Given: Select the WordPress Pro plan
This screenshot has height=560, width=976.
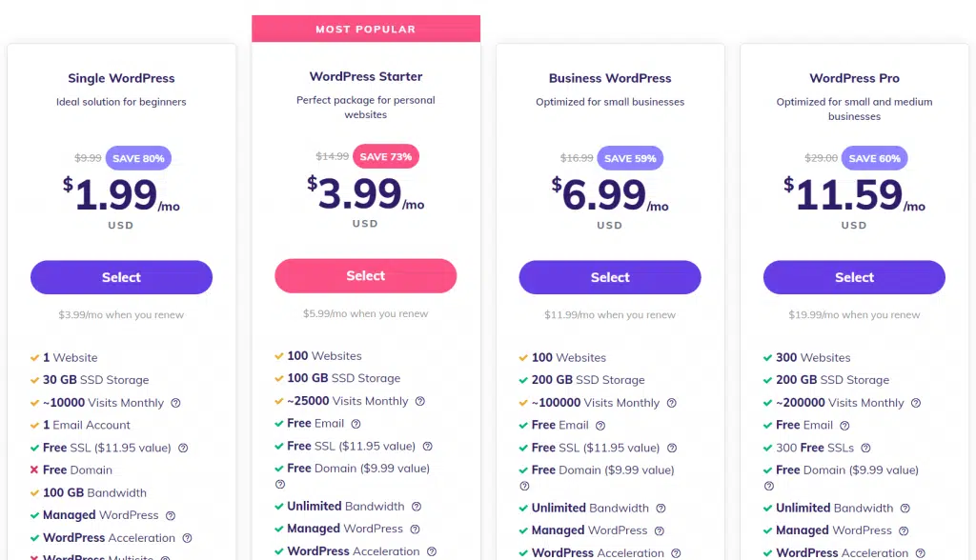Looking at the screenshot, I should [854, 277].
